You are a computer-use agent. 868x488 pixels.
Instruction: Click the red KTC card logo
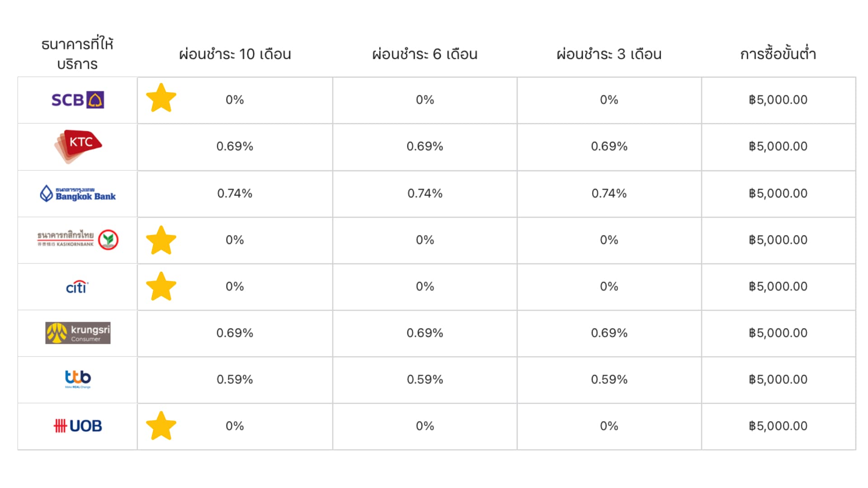(x=78, y=145)
